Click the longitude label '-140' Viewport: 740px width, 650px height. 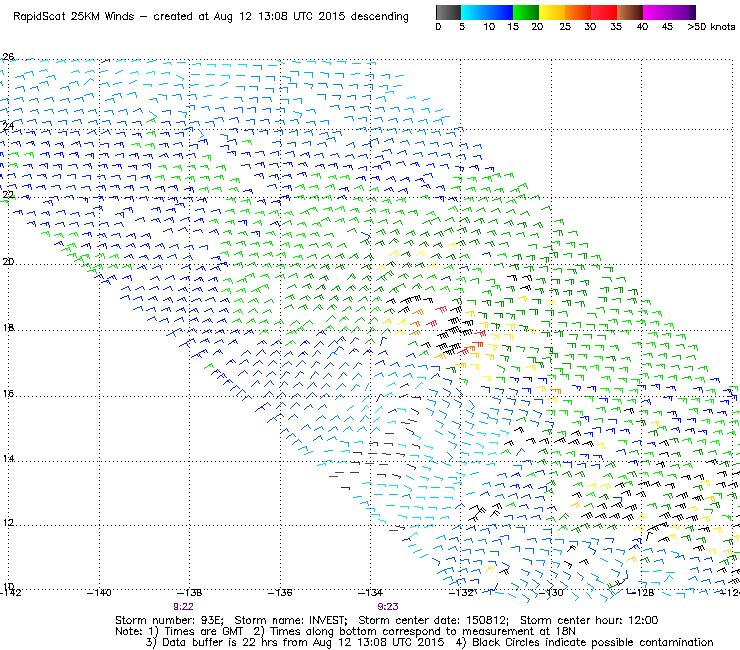99,592
